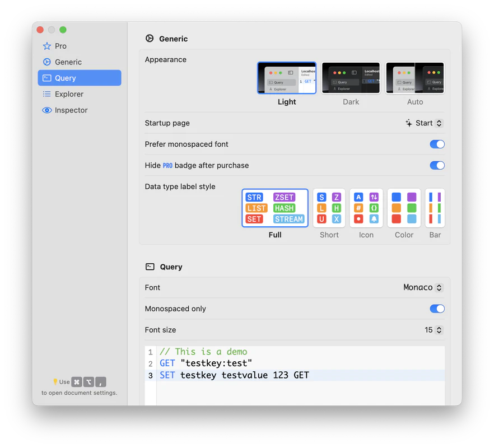Open the Font size 15 dropdown
This screenshot has width=494, height=448.
coord(434,330)
